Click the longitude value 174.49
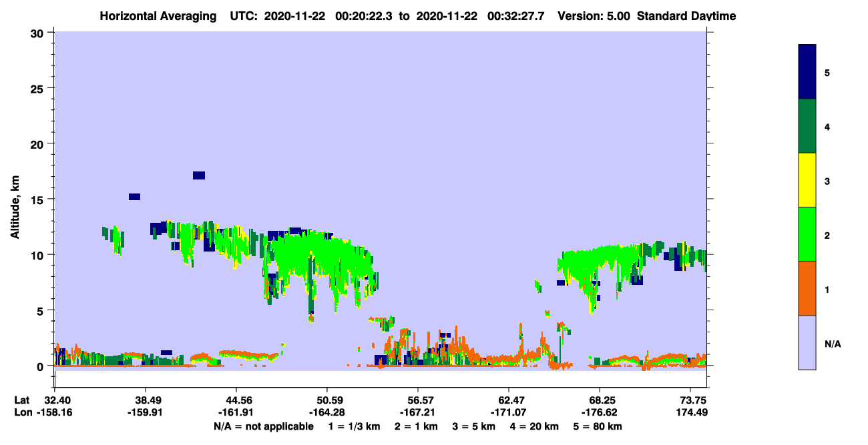The height and width of the screenshot is (445, 868). tap(691, 412)
